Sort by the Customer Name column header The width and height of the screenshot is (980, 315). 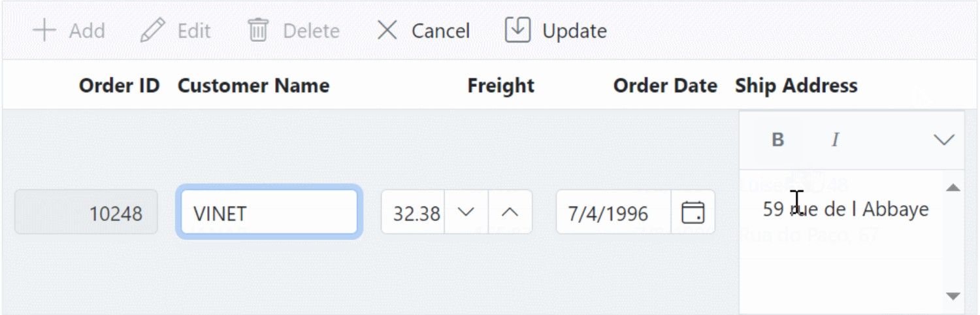253,86
